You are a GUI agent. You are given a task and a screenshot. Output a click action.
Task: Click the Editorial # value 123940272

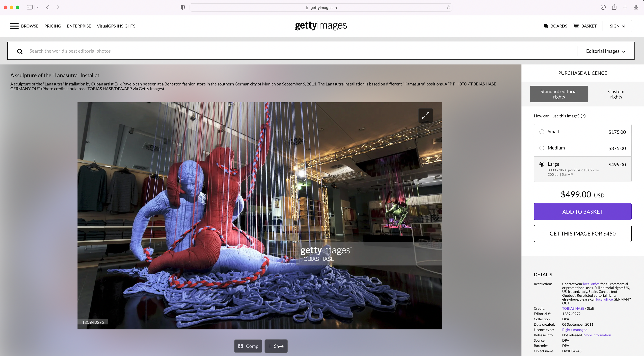pyautogui.click(x=571, y=314)
